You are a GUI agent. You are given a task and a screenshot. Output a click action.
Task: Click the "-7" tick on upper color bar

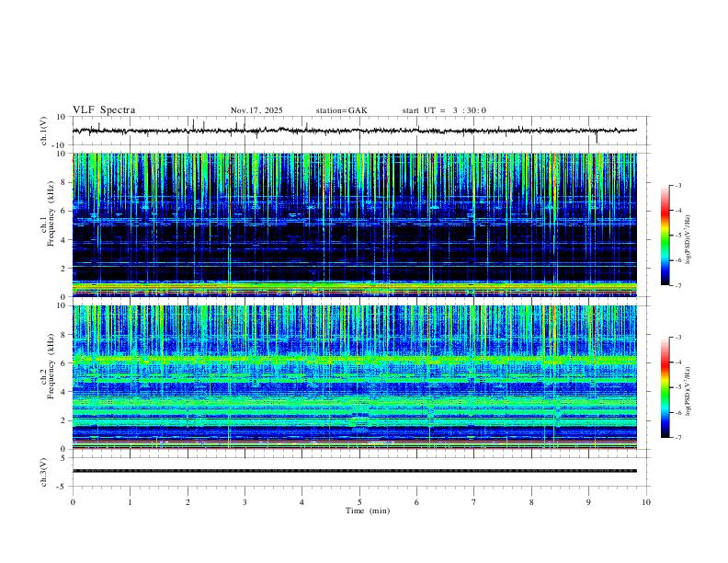[x=678, y=285]
